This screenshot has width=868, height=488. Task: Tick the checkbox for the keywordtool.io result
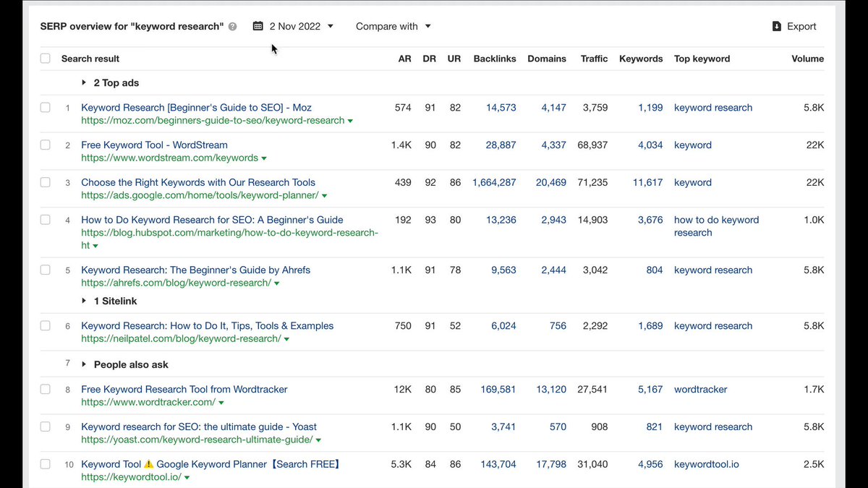coord(46,465)
